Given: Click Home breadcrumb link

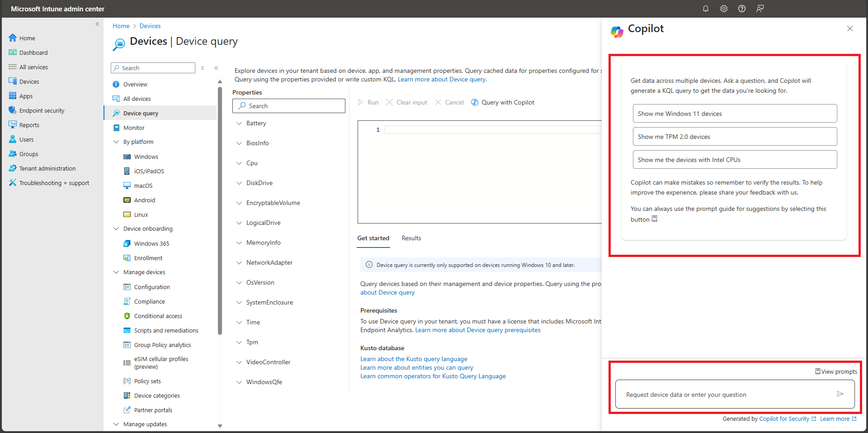Looking at the screenshot, I should coord(121,26).
